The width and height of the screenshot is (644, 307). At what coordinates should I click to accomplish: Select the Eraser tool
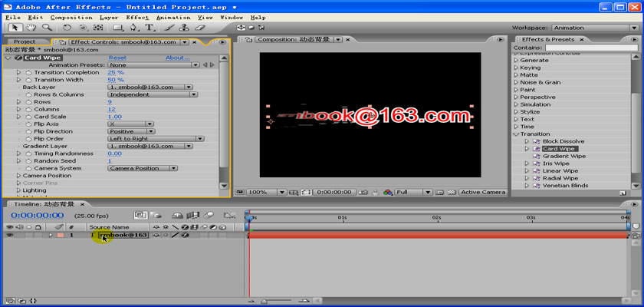click(199, 28)
